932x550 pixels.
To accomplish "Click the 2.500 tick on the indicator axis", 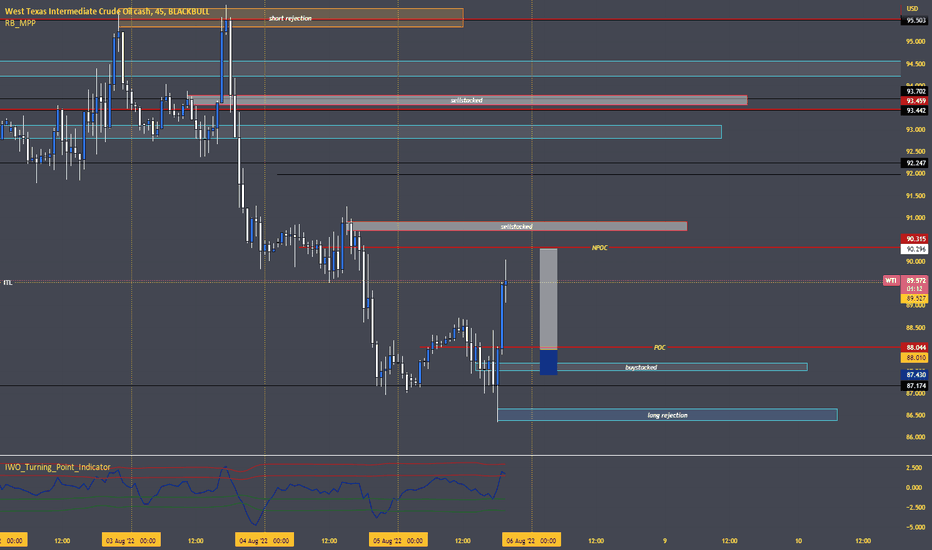I will click(914, 468).
